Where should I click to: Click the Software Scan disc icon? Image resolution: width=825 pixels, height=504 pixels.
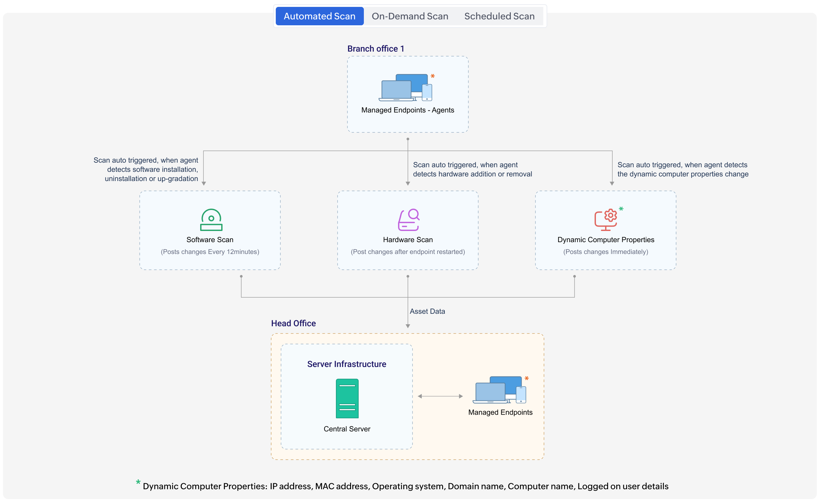[211, 220]
